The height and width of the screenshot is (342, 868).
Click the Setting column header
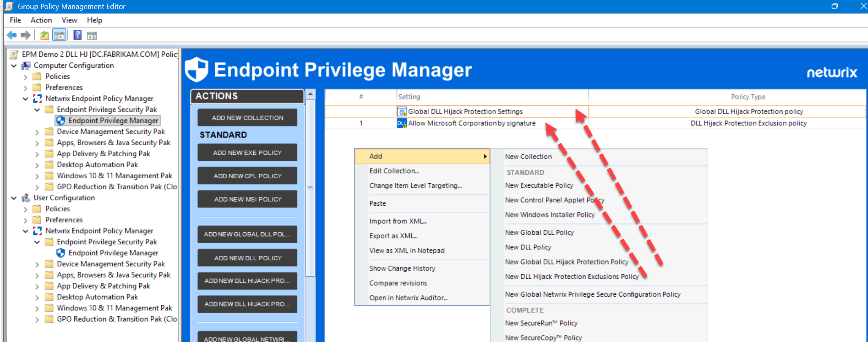pyautogui.click(x=492, y=97)
